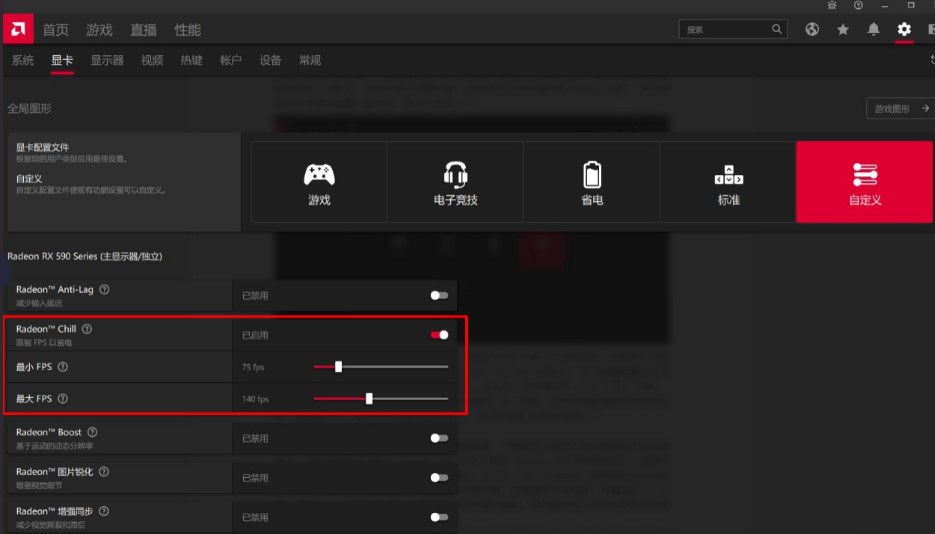Enable Radeon 图片锐化 toggle
This screenshot has height=534, width=935.
439,477
